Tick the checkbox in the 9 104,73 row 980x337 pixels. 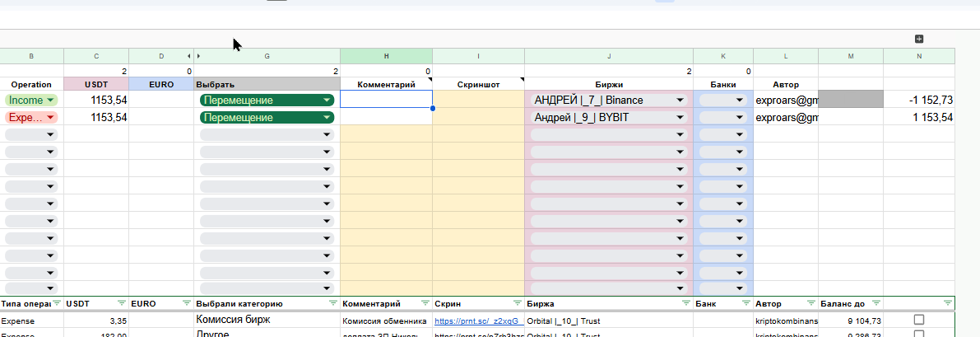(919, 320)
